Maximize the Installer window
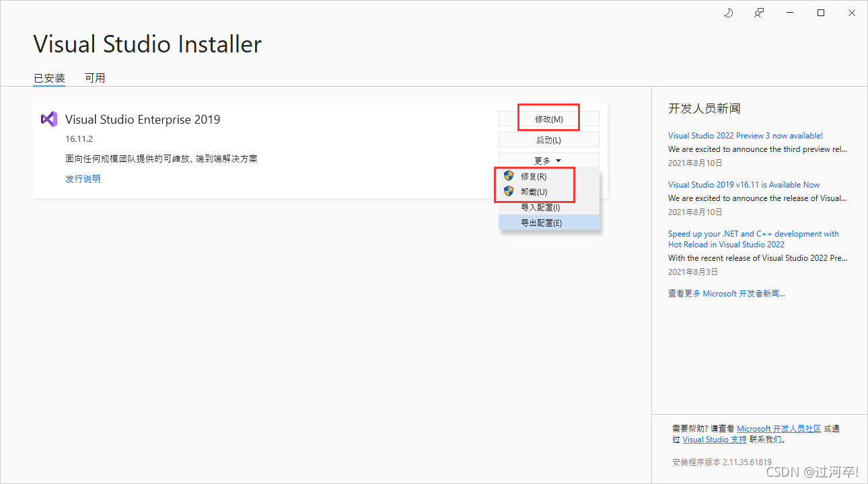The image size is (868, 484). (x=821, y=13)
